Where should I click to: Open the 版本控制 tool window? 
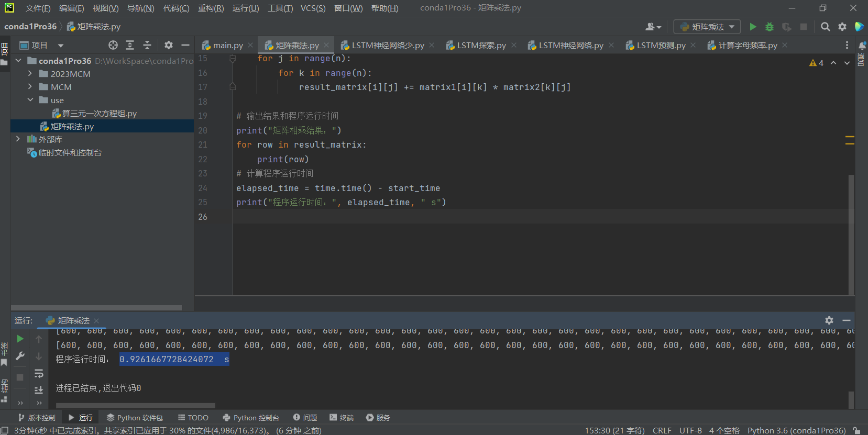(37, 417)
